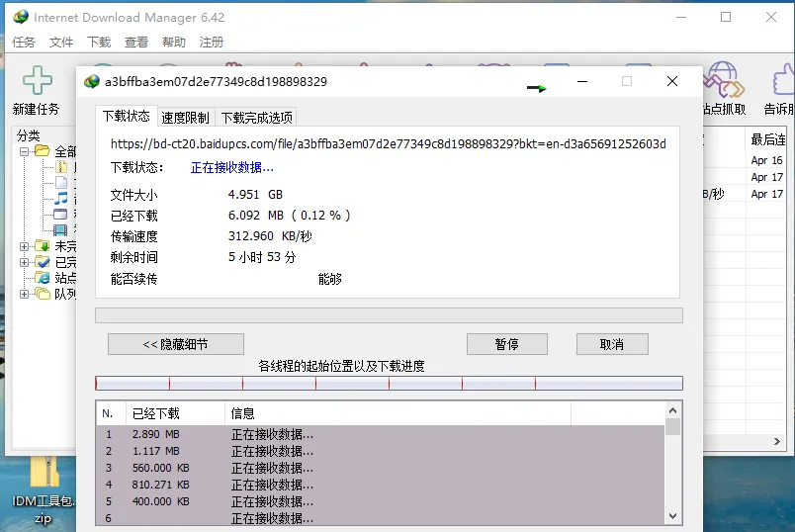This screenshot has height=532, width=795.
Task: Select the site grabber projects tree icon
Action: (43, 278)
